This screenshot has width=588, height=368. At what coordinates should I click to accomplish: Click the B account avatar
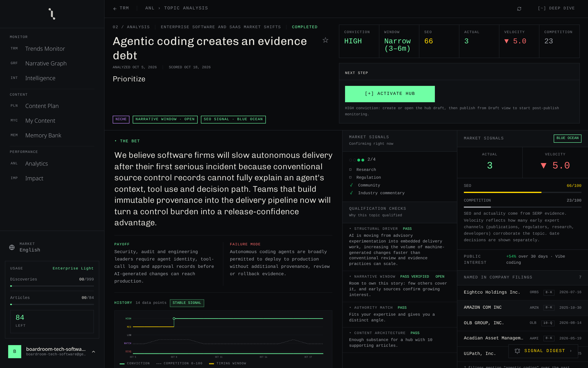point(14,351)
